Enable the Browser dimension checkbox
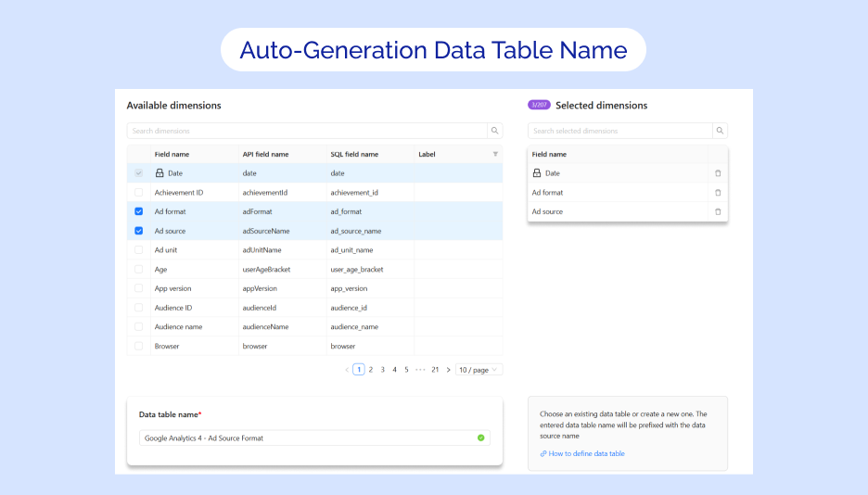This screenshot has width=868, height=495. (x=139, y=346)
